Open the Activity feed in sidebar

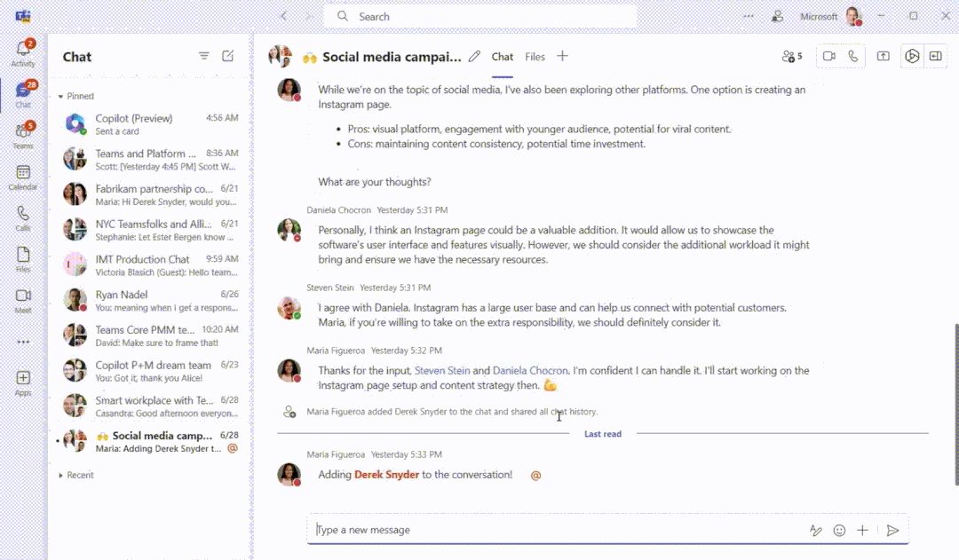[x=23, y=51]
